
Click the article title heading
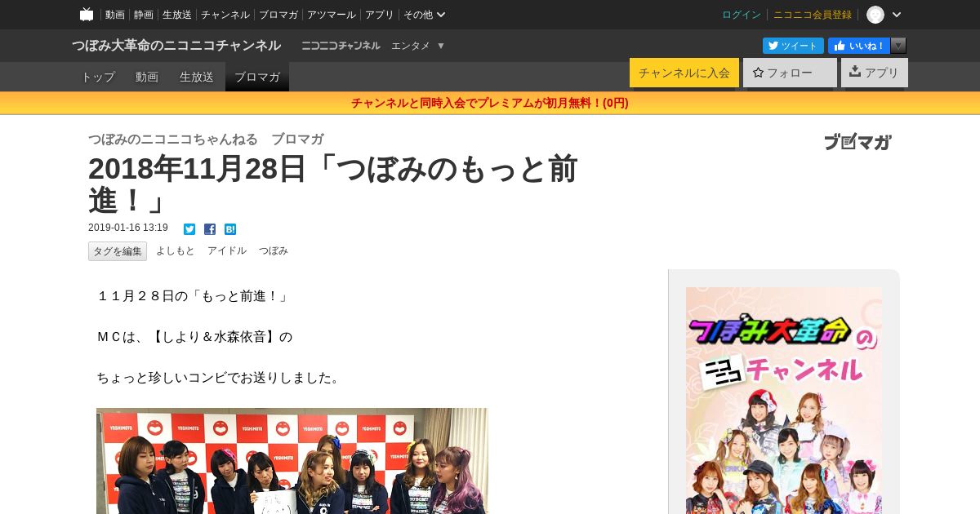coord(333,185)
